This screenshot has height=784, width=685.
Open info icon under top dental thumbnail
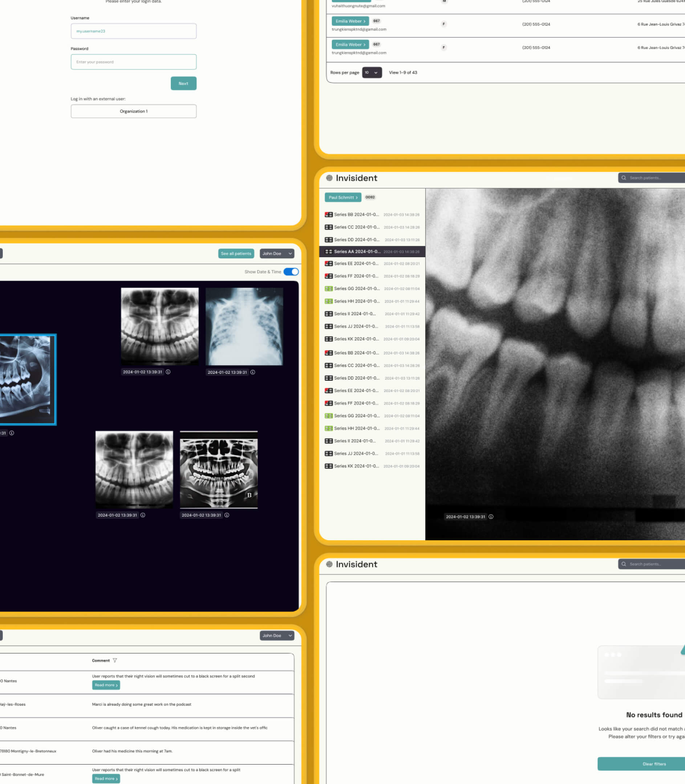coord(168,372)
